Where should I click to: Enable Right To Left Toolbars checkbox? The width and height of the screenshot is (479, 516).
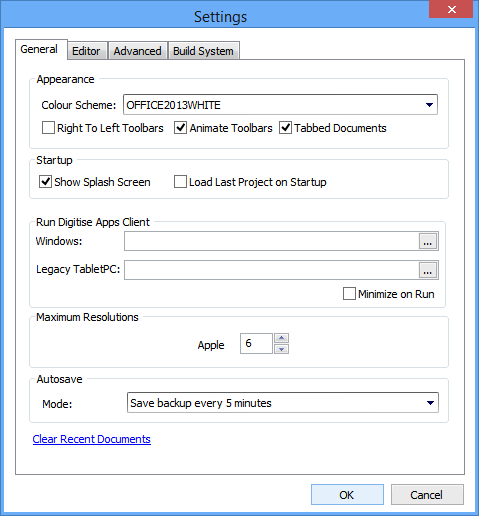[48, 128]
